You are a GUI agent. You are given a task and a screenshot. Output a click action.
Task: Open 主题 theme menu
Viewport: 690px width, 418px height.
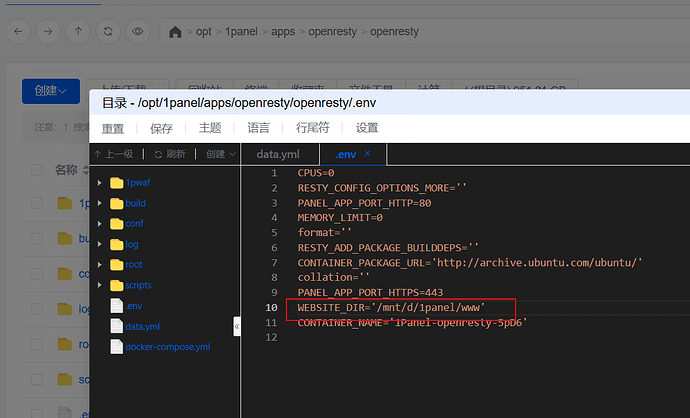click(x=210, y=128)
